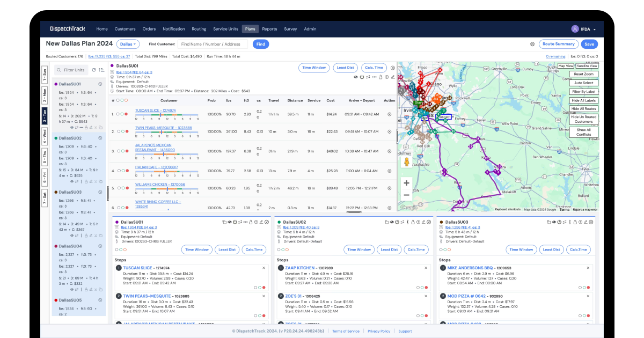Click the edit pencil icon in the DallasSU01 panel
The width and height of the screenshot is (644, 338).
click(261, 222)
